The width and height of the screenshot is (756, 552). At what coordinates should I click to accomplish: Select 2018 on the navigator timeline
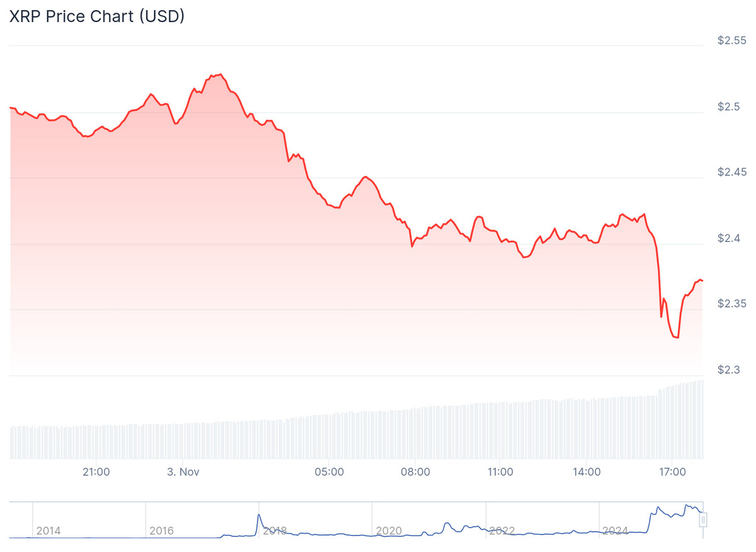[x=275, y=531]
